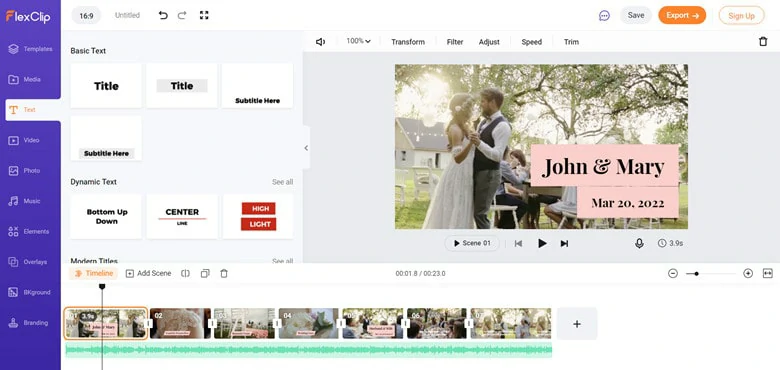See all Modern Titles styles
This screenshot has height=370, width=780.
pyautogui.click(x=282, y=261)
